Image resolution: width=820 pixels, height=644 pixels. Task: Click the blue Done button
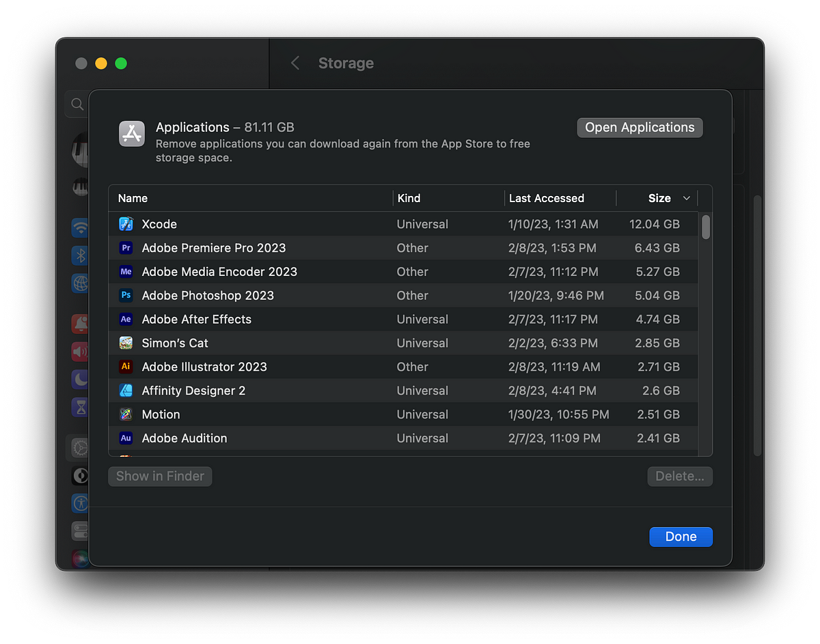[681, 537]
